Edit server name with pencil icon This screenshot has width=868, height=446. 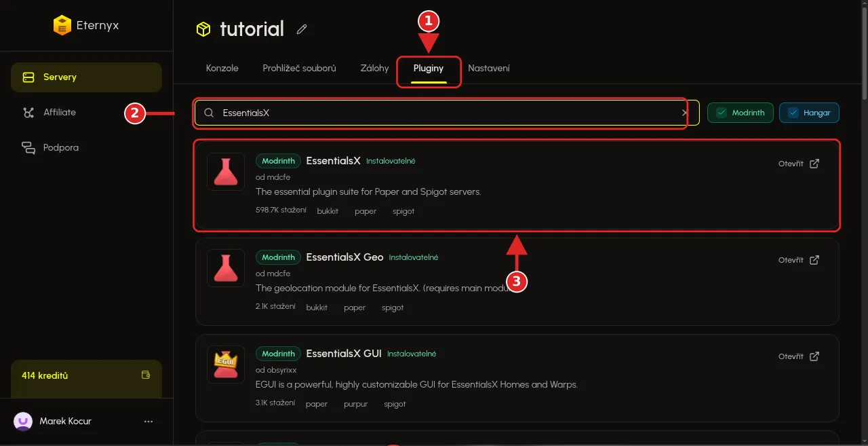[302, 29]
